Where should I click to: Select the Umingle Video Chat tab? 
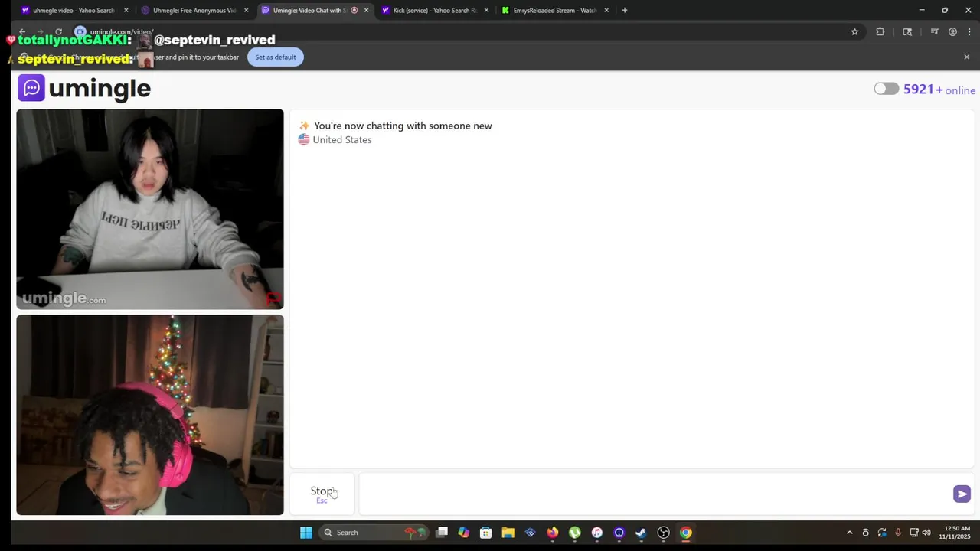pos(309,11)
